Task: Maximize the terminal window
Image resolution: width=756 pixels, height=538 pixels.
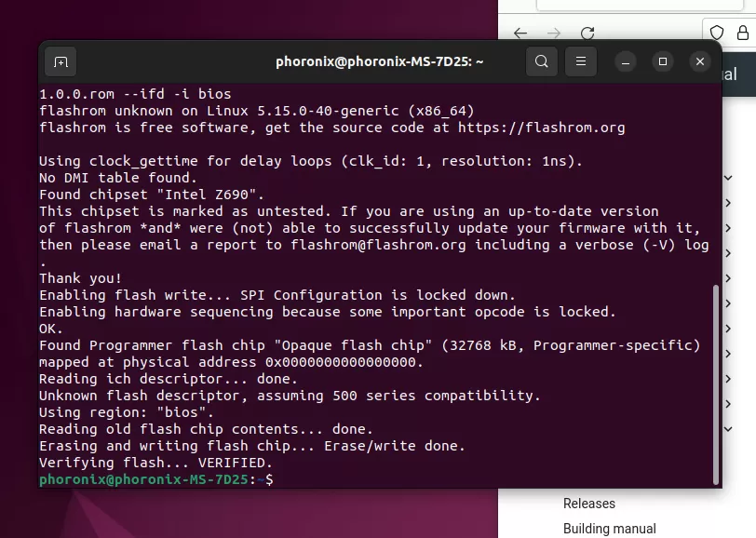Action: tap(663, 61)
